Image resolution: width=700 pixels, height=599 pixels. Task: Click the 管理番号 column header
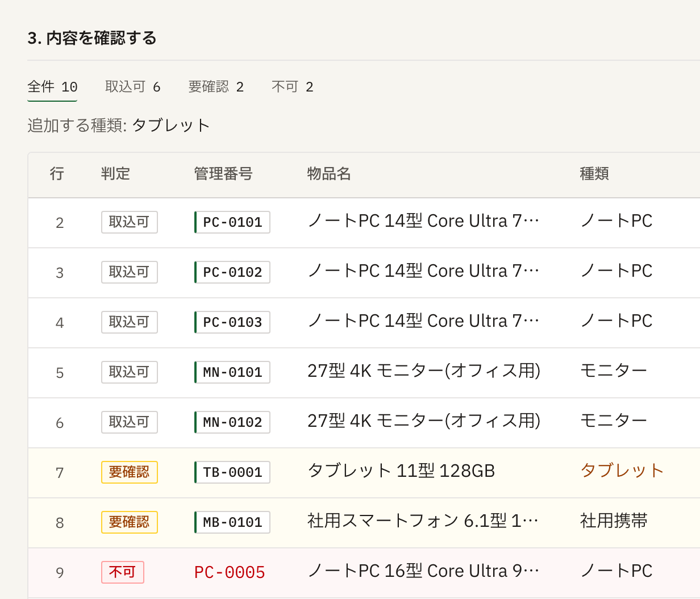223,174
